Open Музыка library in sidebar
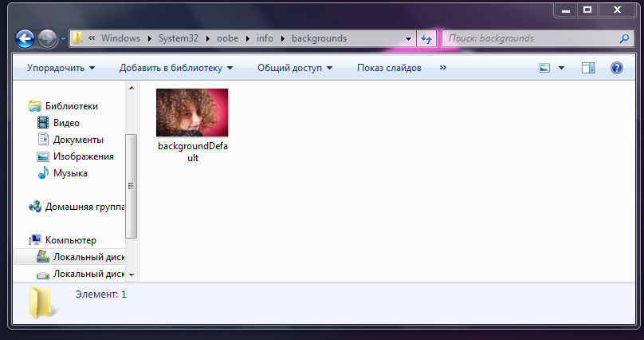Image resolution: width=644 pixels, height=340 pixels. point(70,173)
